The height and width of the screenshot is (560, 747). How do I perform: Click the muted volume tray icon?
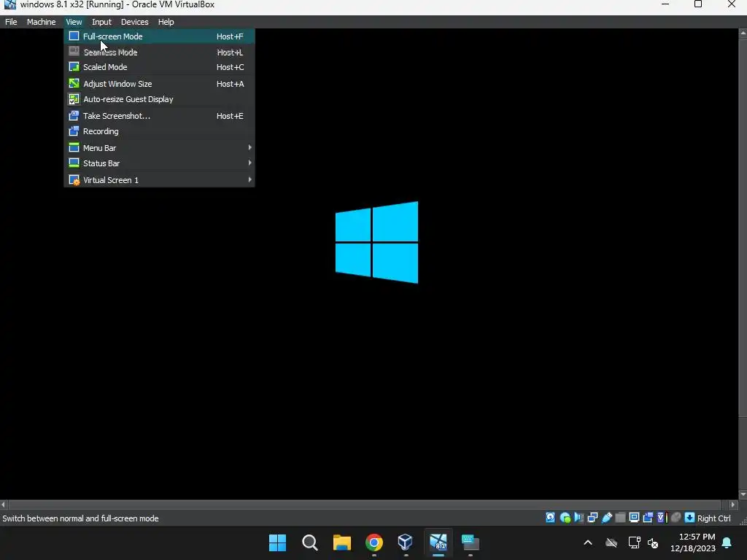click(x=653, y=542)
